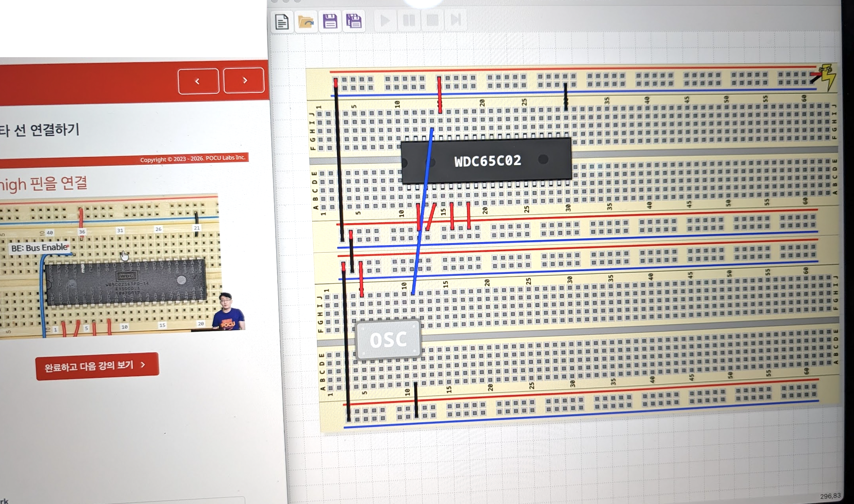Go to the previous lecture slide arrow
This screenshot has width=854, height=504.
198,81
